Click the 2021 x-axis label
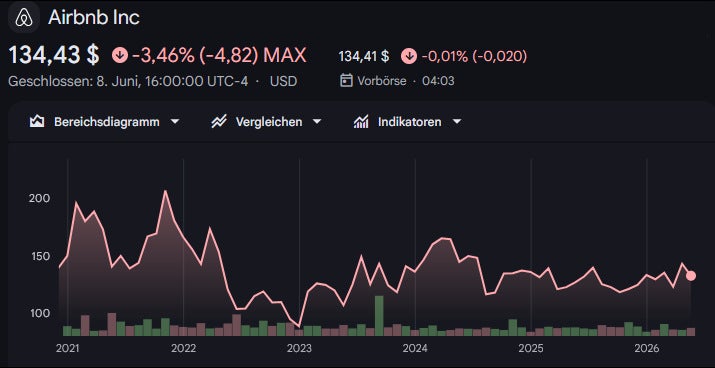715x368 pixels. pyautogui.click(x=67, y=349)
